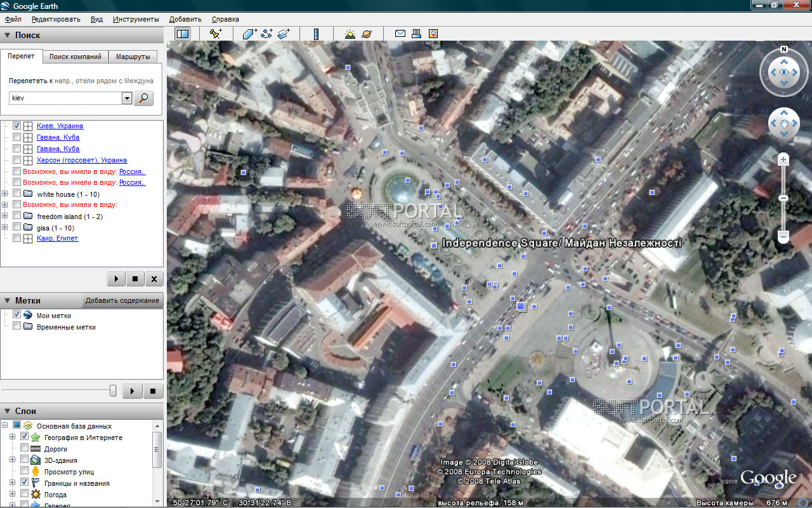Expand the 3D-здания layer node
This screenshot has height=508, width=812.
(13, 460)
